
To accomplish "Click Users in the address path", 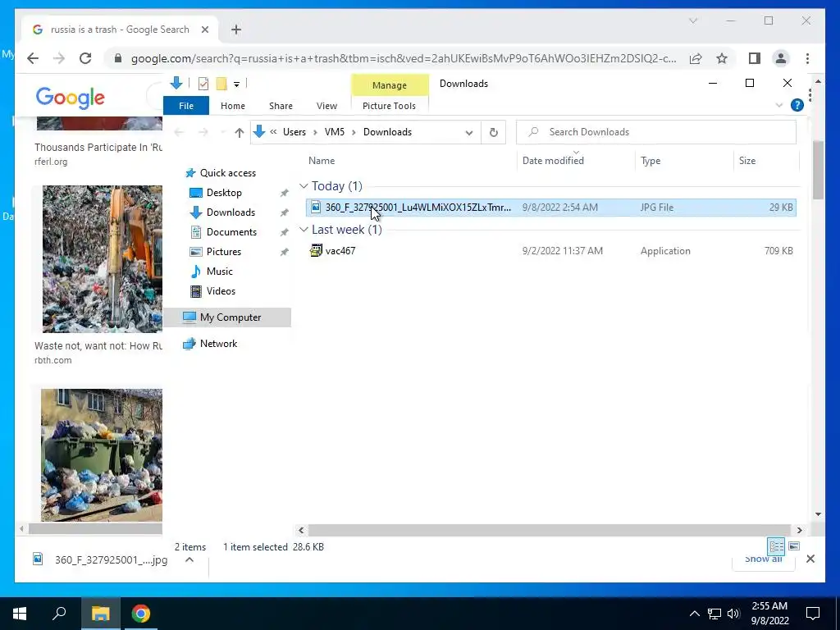I will tap(294, 132).
